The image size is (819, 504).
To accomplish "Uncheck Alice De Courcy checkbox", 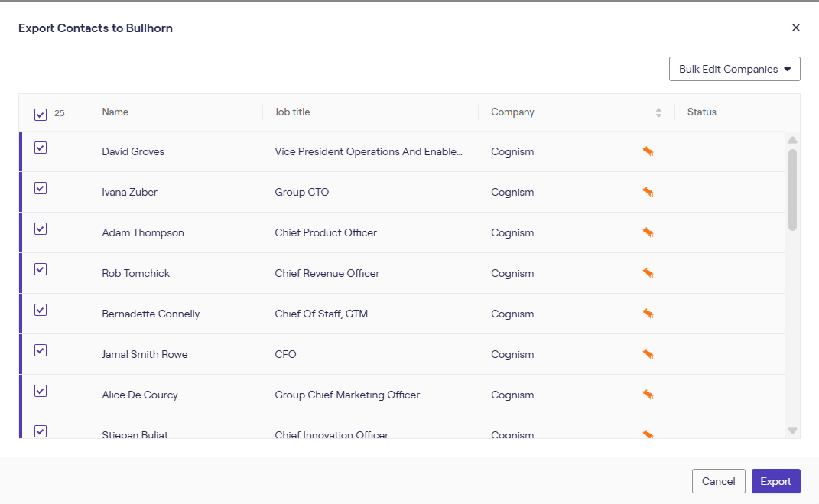I will tap(41, 391).
